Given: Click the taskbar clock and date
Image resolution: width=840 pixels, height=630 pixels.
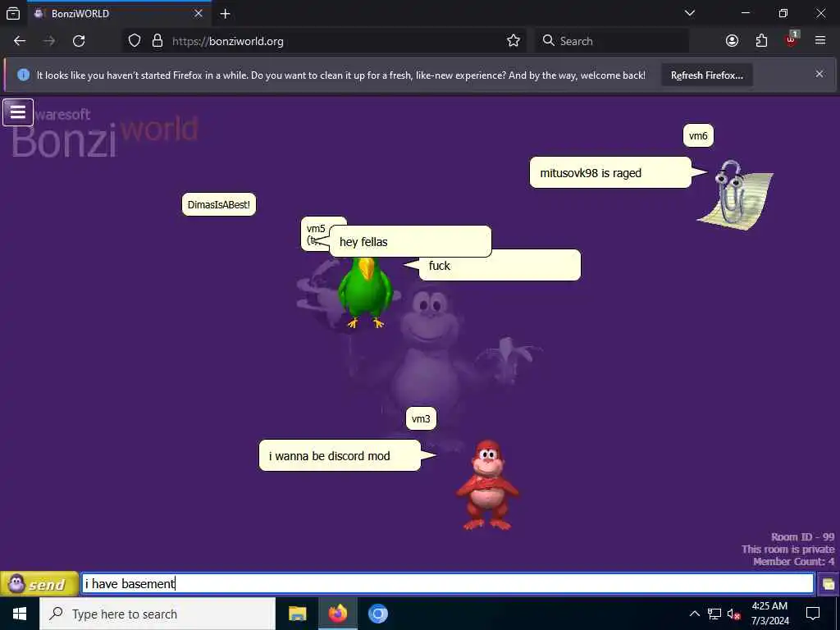Looking at the screenshot, I should point(769,614).
